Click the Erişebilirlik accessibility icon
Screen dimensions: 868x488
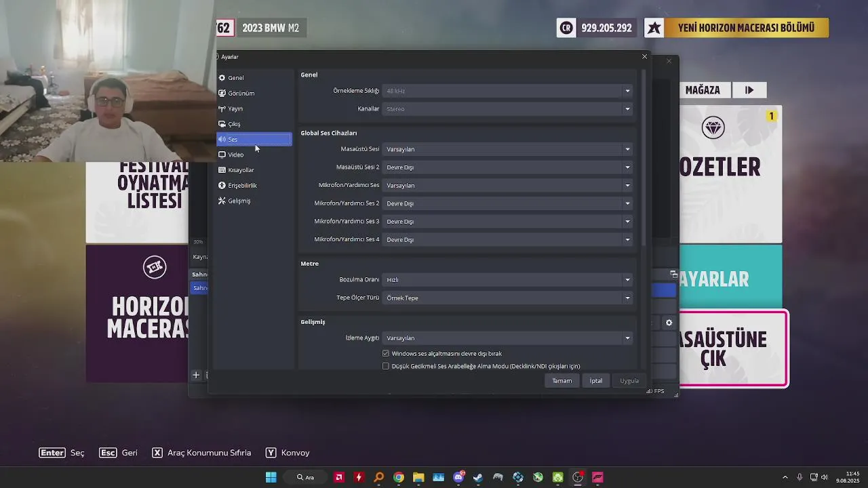pyautogui.click(x=222, y=186)
